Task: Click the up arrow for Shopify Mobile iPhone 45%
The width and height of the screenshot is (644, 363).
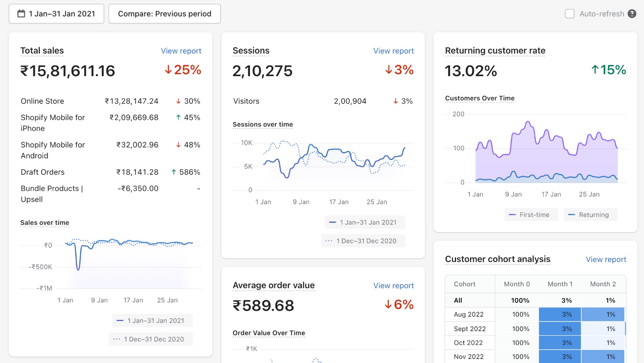Action: tap(178, 118)
